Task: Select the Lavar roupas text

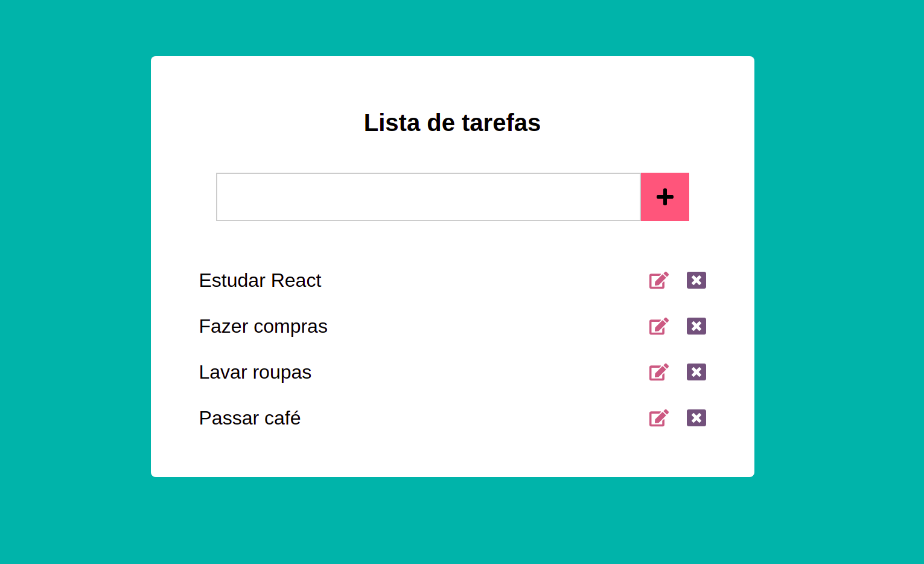Action: (x=255, y=372)
